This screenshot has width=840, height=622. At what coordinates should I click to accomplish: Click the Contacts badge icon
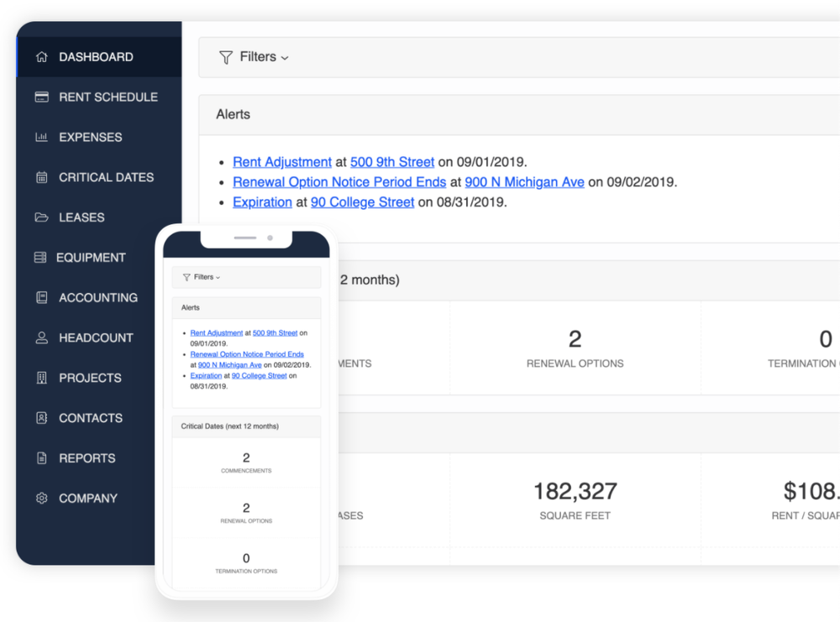(x=41, y=418)
